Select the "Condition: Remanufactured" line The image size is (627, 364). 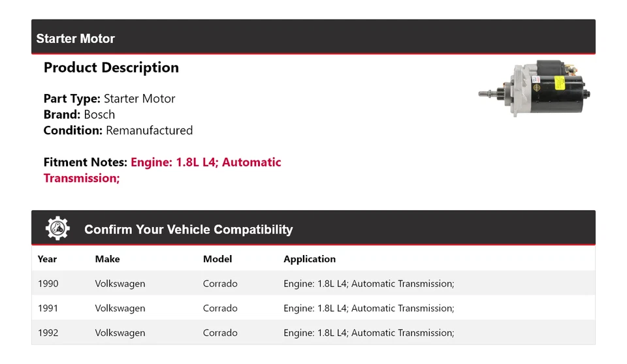[x=118, y=130]
